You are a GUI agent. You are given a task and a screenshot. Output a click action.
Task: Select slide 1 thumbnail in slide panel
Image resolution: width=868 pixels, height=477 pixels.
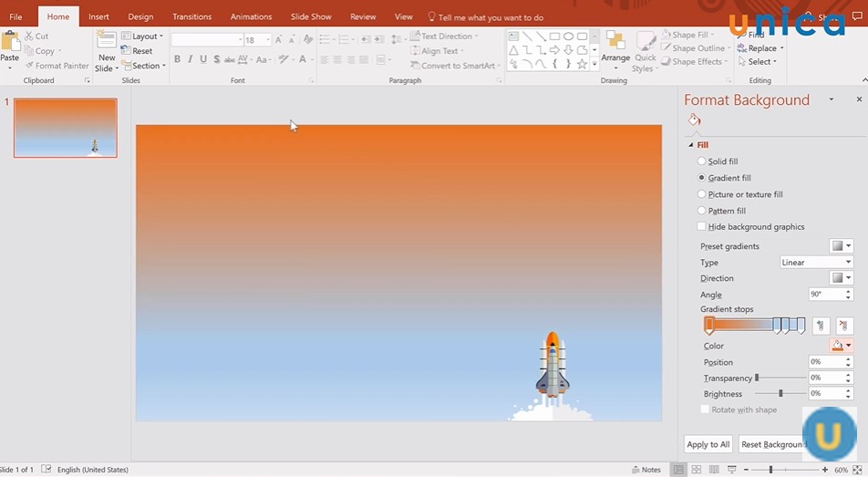[x=65, y=128]
